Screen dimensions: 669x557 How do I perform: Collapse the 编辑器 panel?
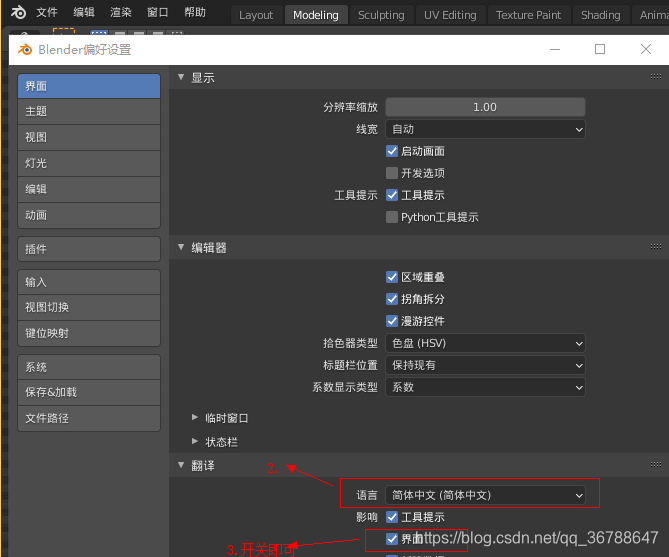[181, 247]
